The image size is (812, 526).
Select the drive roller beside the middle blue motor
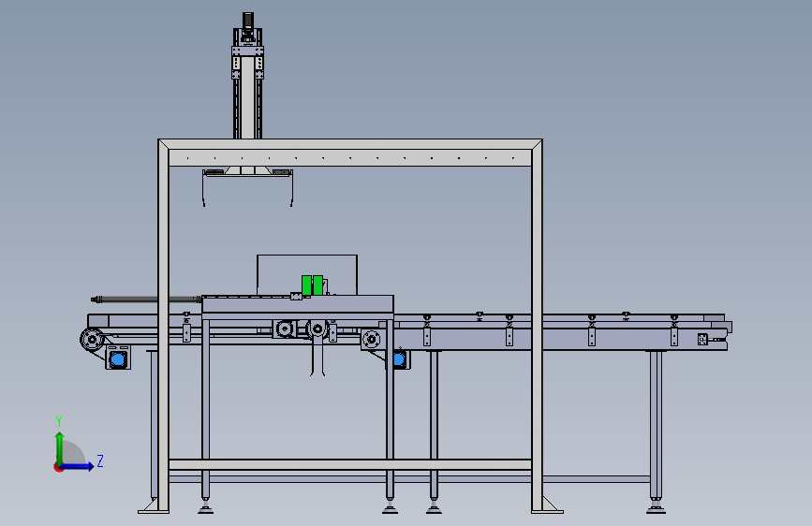371,340
